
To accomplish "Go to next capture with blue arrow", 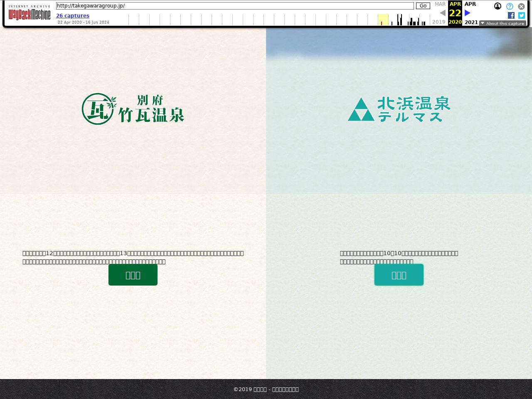I will (468, 13).
